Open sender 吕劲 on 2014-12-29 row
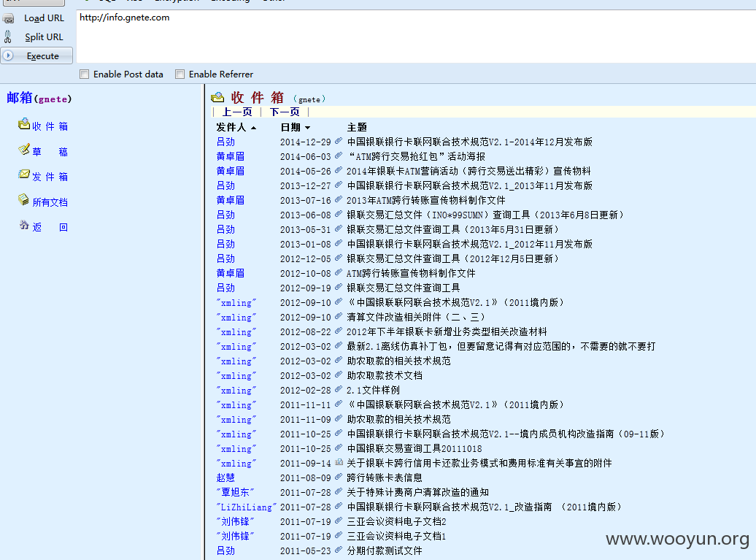 [x=225, y=142]
